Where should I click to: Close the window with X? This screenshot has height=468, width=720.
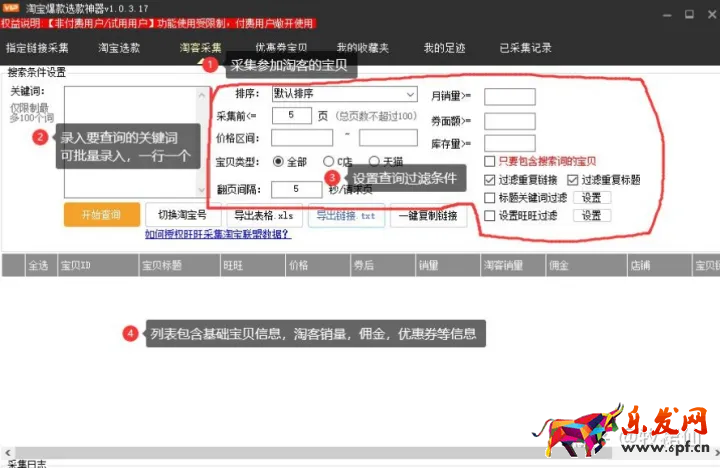click(712, 14)
